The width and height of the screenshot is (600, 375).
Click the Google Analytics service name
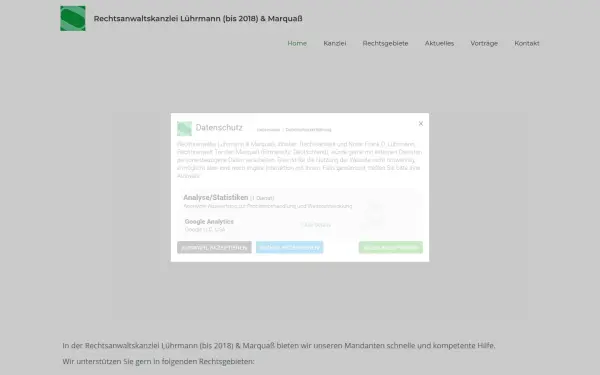tap(209, 222)
